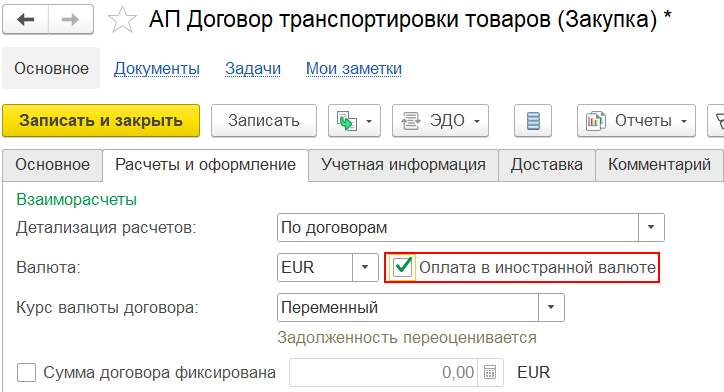Expand Детализация расчетов dropdown
This screenshot has height=392, width=724.
tap(651, 227)
